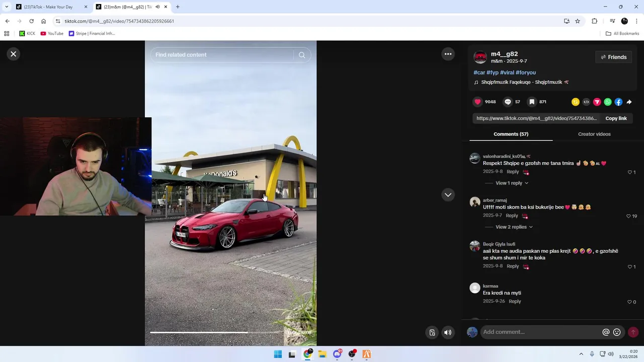Share video to WhatsApp
This screenshot has width=644, height=362.
(x=608, y=102)
